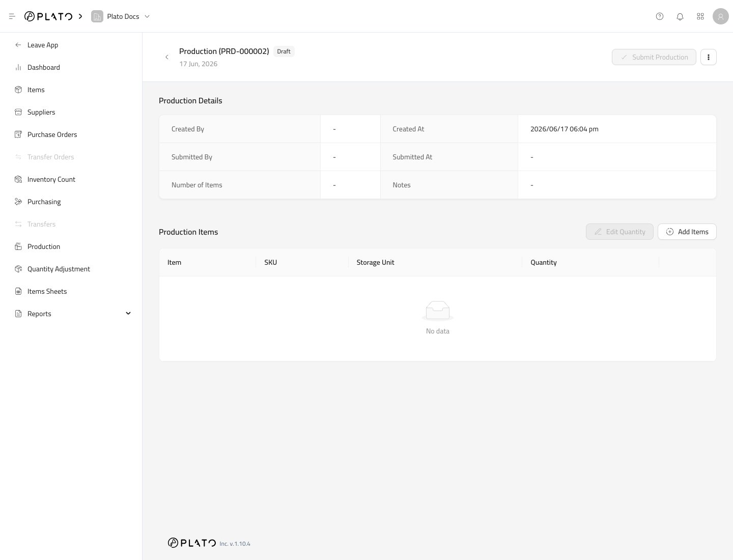Image resolution: width=733 pixels, height=560 pixels.
Task: Click the Production icon in sidebar
Action: pyautogui.click(x=18, y=246)
